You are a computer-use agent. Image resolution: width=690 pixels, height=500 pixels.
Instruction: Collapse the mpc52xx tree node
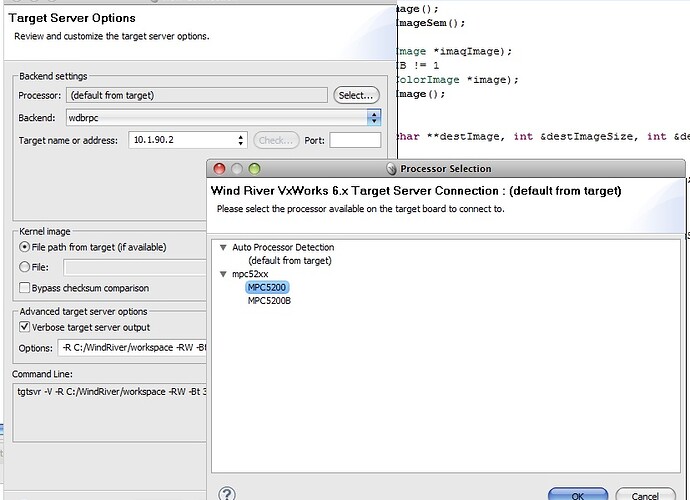pos(223,274)
